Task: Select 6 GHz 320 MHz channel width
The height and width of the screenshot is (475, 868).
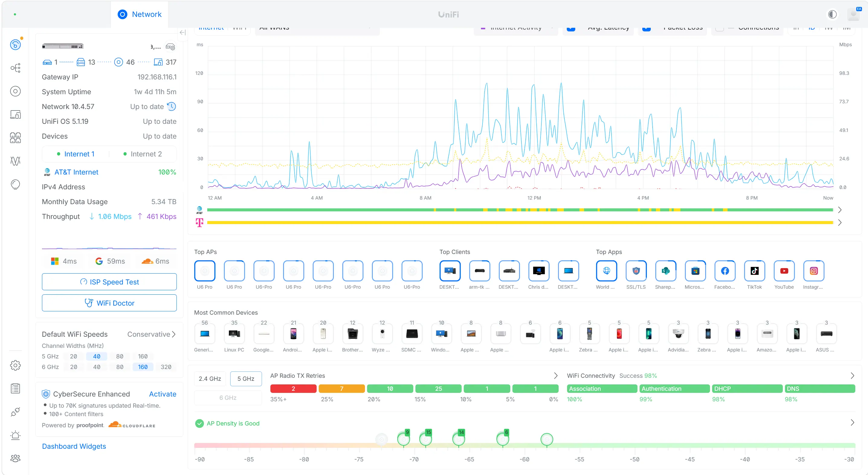Action: 166,367
